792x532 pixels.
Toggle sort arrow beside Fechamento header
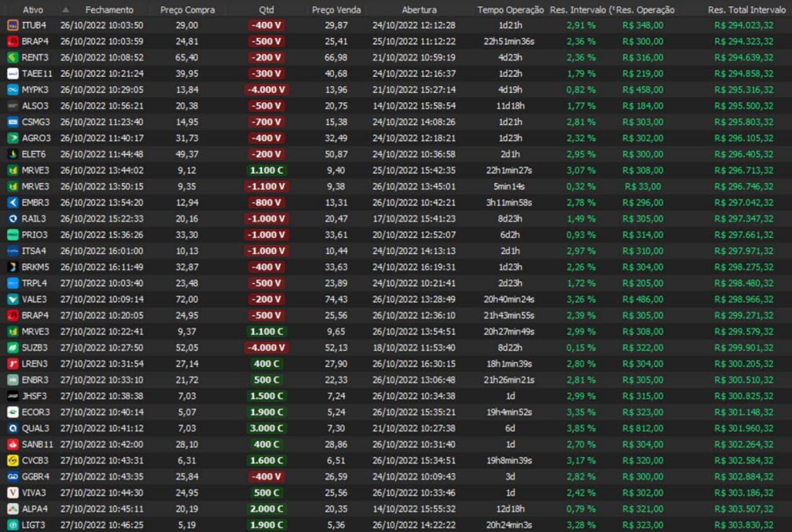[x=65, y=10]
